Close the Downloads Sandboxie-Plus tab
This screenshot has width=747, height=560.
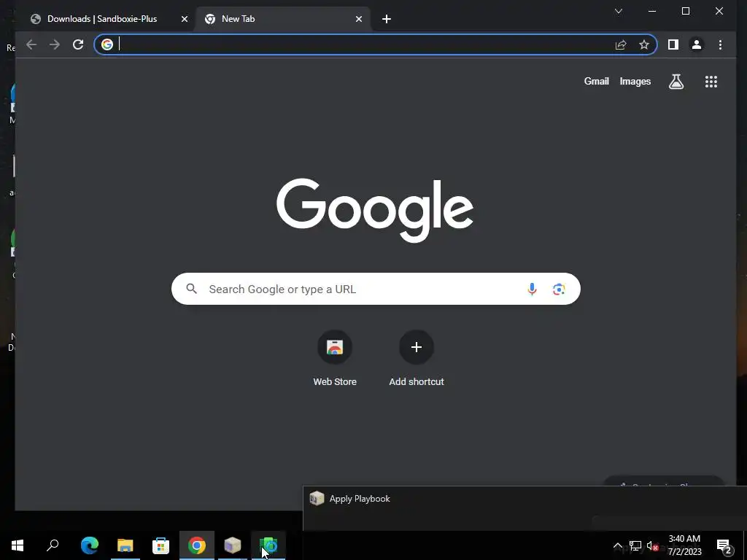point(185,19)
